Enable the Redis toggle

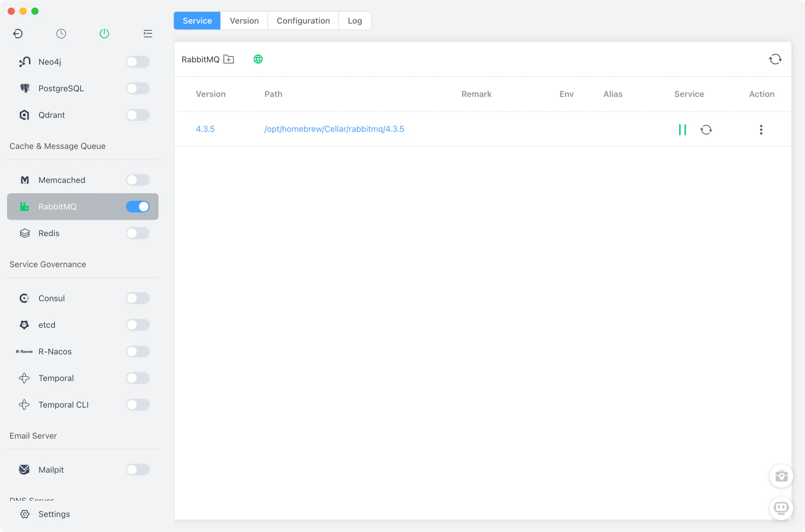(x=138, y=233)
